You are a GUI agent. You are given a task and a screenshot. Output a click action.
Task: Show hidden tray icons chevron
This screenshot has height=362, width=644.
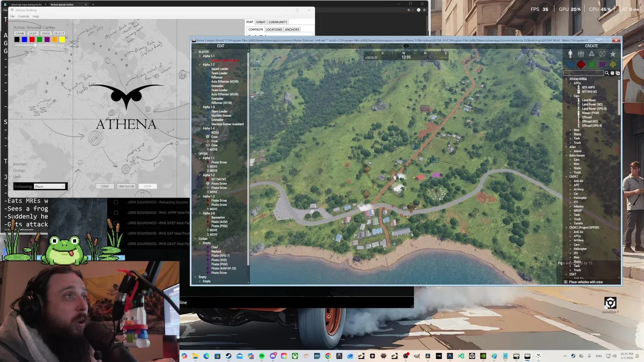(565, 356)
